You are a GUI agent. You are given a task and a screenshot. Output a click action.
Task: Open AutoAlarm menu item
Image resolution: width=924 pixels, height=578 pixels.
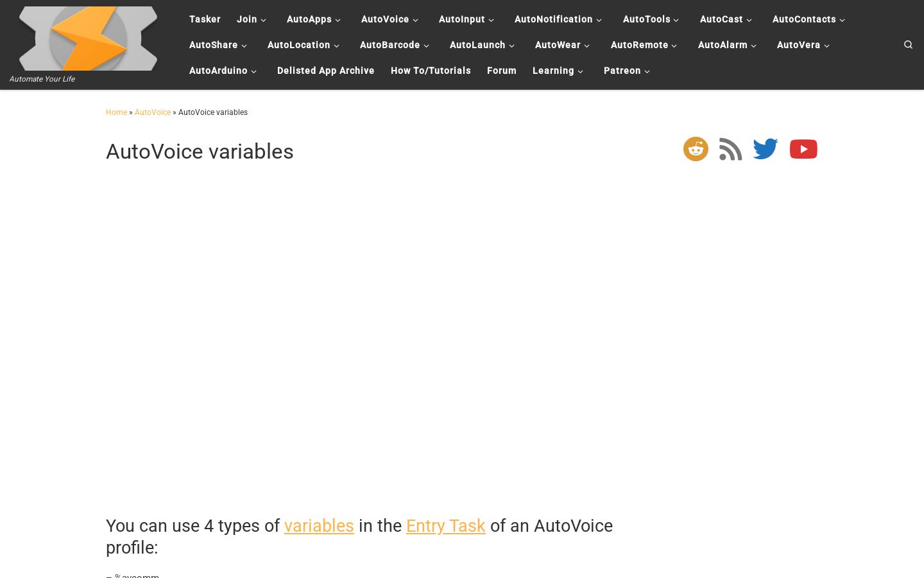(x=723, y=45)
